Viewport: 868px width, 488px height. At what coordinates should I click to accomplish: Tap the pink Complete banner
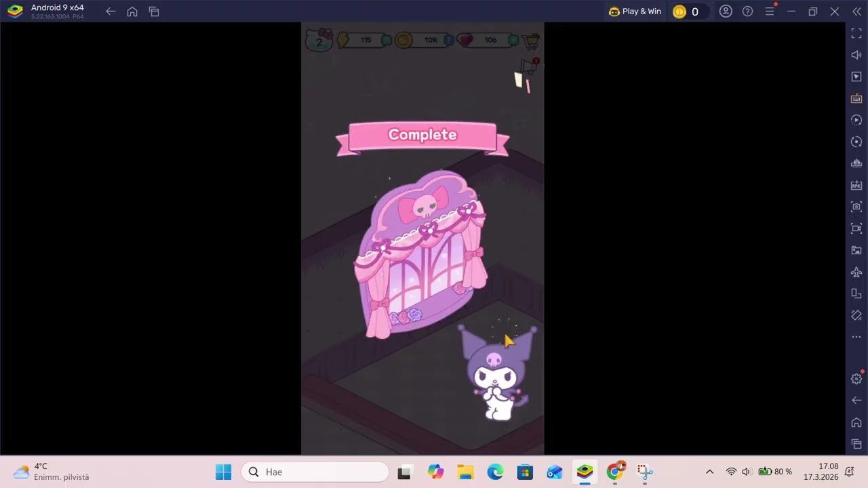click(422, 138)
